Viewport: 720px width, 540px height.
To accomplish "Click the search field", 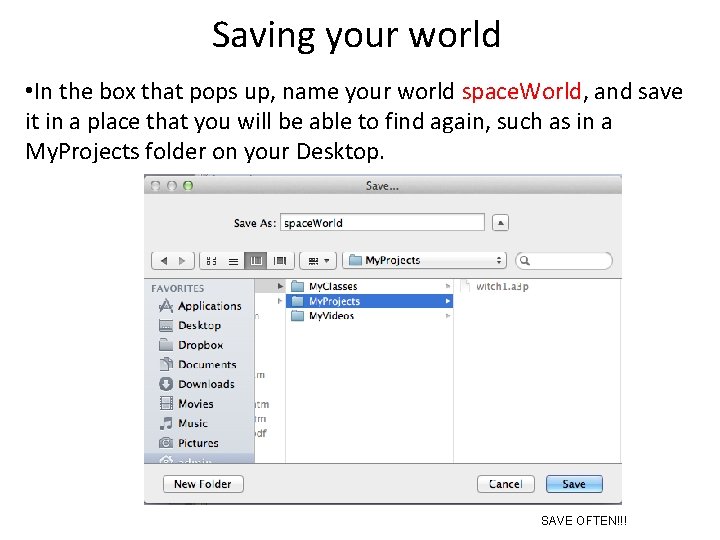I will point(564,261).
